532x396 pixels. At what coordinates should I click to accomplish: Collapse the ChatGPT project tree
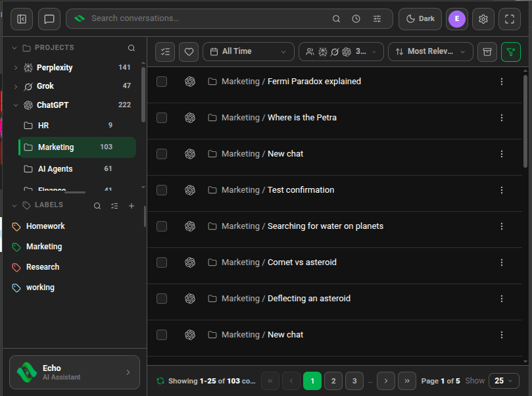tap(16, 105)
